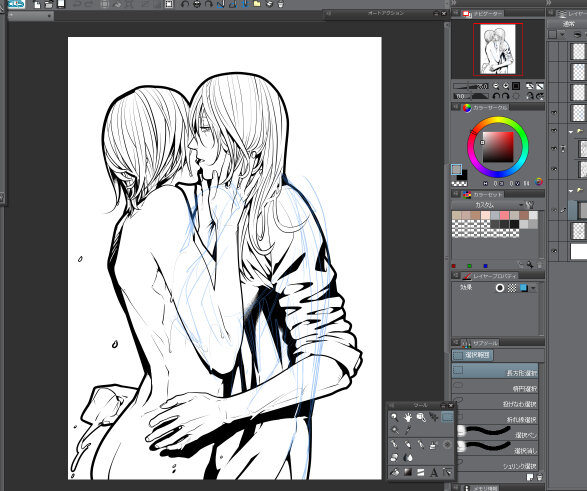587x491 pixels.
Task: Select the Brush tool in Tool palette
Action: coord(421,444)
